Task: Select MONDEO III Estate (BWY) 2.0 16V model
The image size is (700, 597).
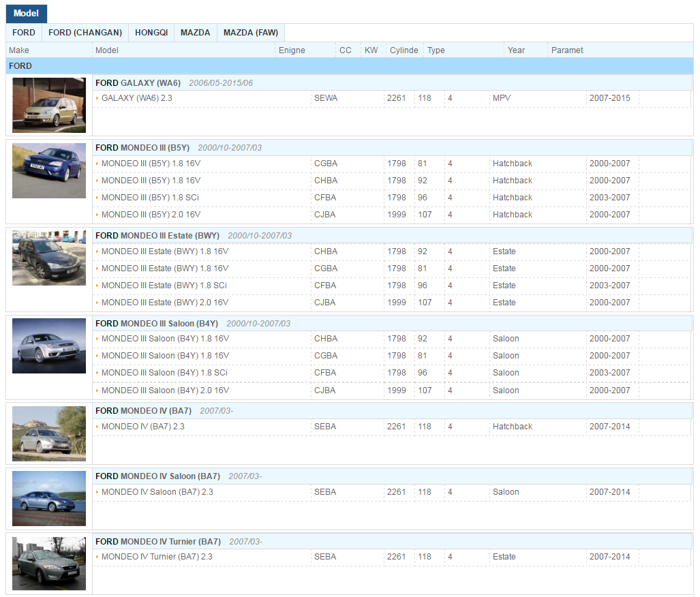Action: coord(165,303)
